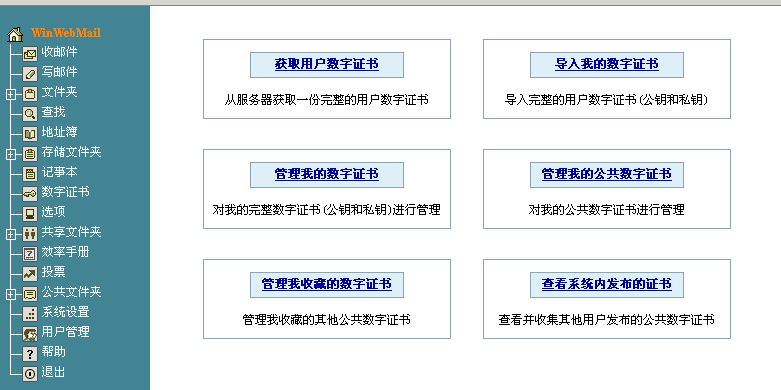Image resolution: width=781 pixels, height=390 pixels.
Task: Open the 投票 chart icon
Action: (30, 273)
